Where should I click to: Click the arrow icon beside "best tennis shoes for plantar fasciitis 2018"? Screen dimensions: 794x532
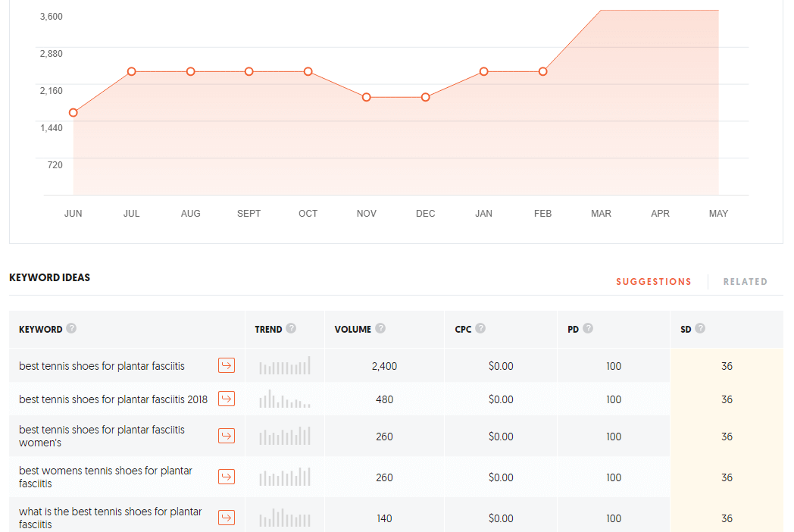tap(226, 399)
